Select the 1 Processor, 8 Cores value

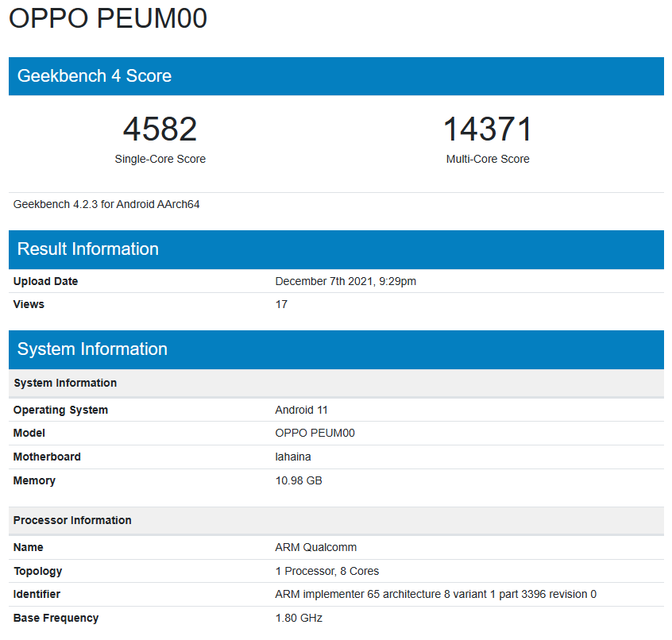(x=327, y=572)
